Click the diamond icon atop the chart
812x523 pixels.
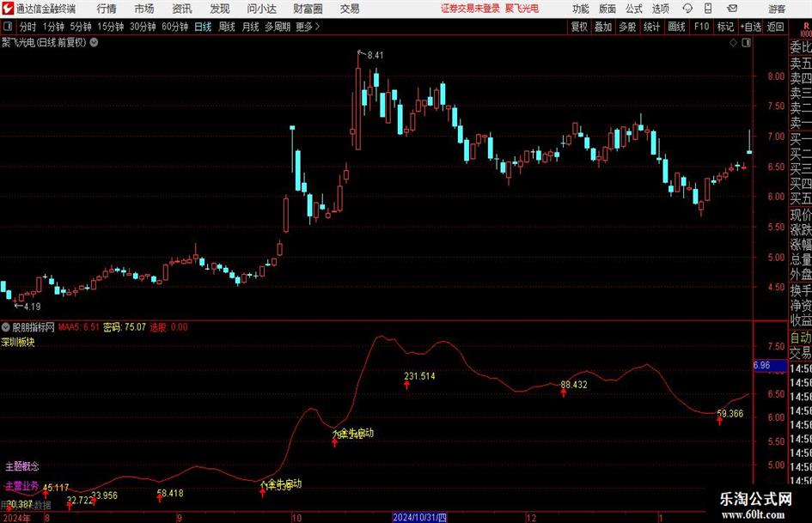(x=733, y=43)
